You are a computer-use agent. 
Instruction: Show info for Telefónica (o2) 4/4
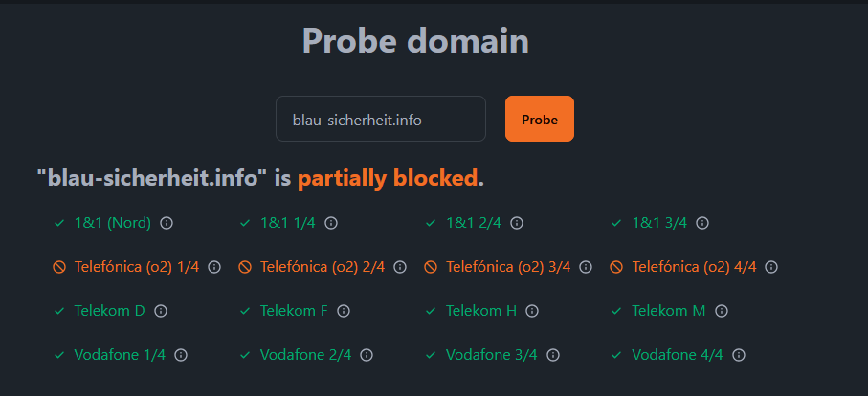tap(771, 267)
